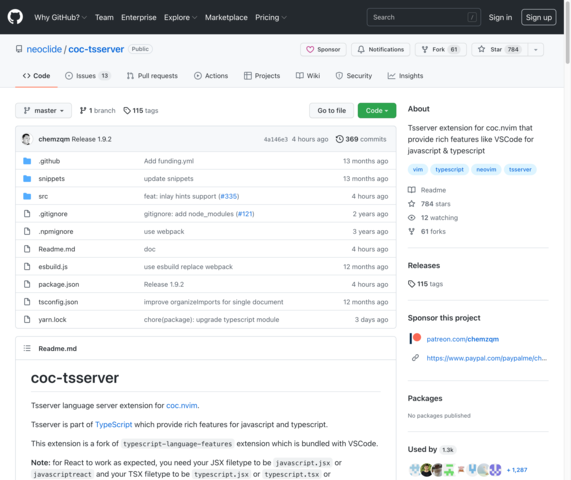Open the .github folder
Screen dimensions: 571x480
49,161
